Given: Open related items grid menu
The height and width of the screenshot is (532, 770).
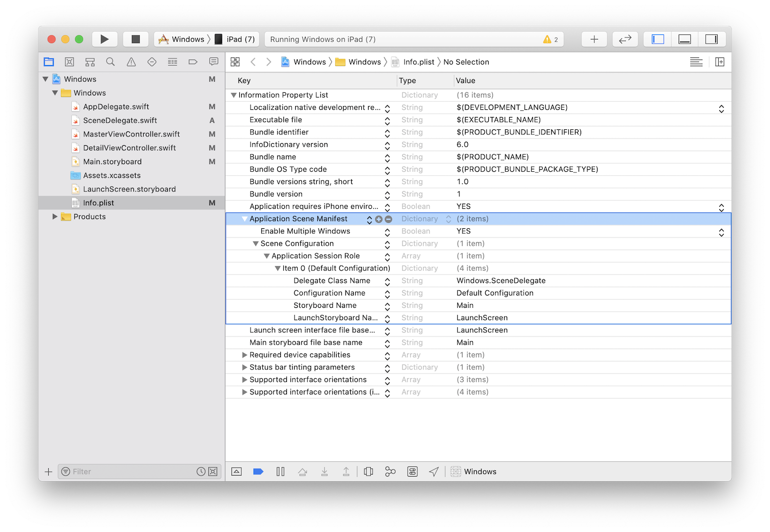Looking at the screenshot, I should (235, 62).
